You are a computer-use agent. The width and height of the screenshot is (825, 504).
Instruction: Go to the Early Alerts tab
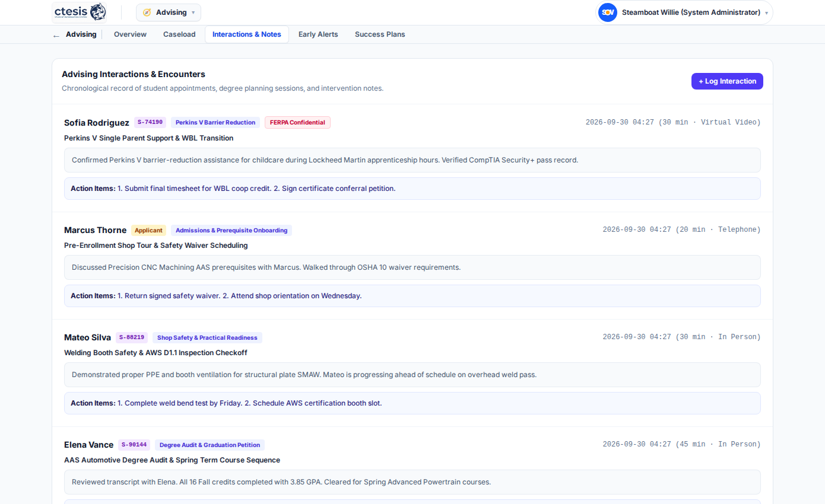pos(318,34)
